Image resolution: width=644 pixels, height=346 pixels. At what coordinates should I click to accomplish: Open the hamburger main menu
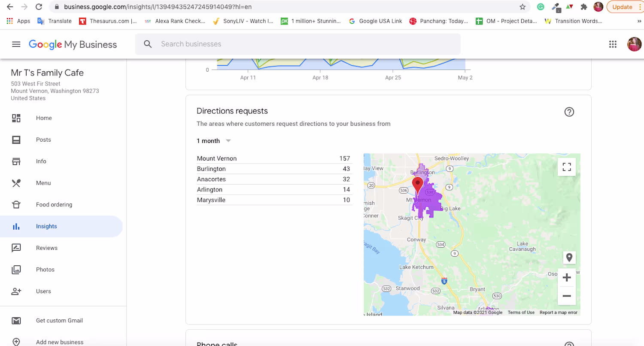point(16,44)
